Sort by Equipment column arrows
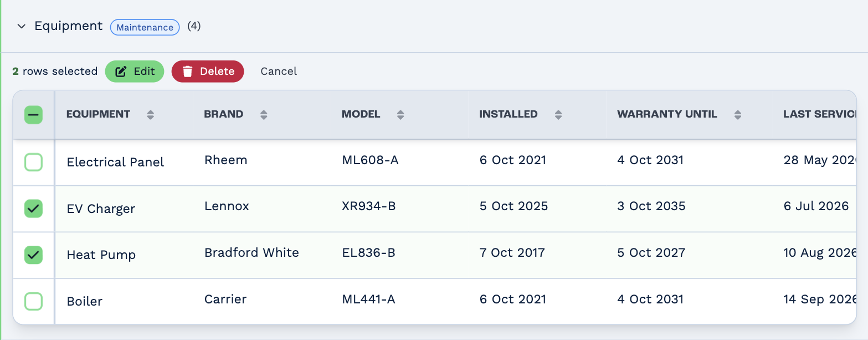868x340 pixels. pyautogui.click(x=150, y=115)
